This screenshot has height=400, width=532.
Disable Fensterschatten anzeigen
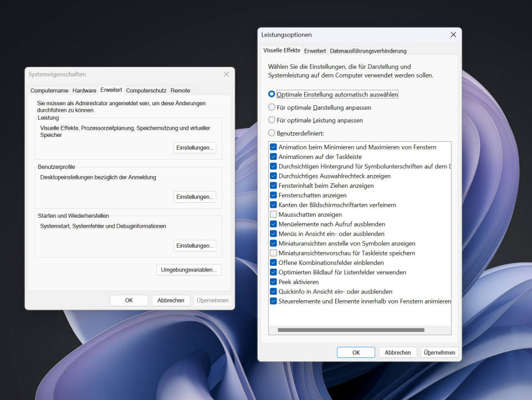(x=273, y=195)
